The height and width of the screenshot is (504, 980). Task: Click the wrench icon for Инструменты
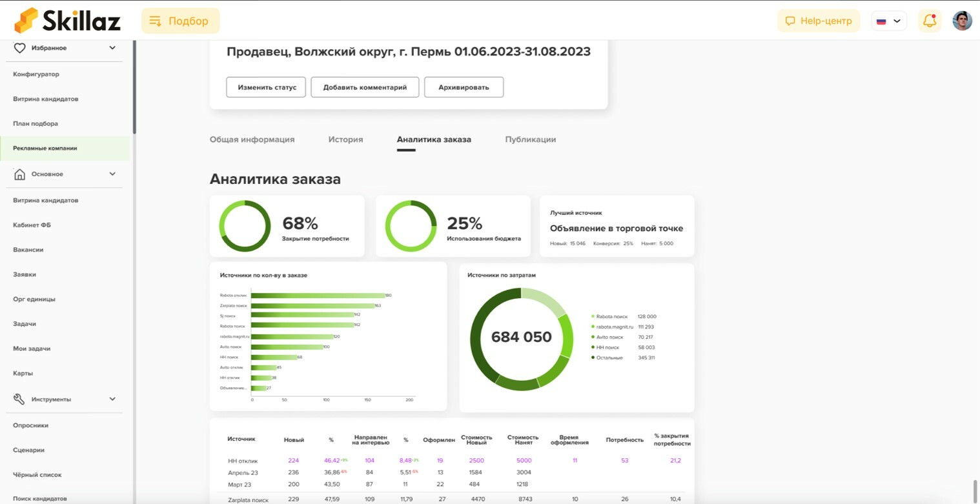click(x=19, y=399)
